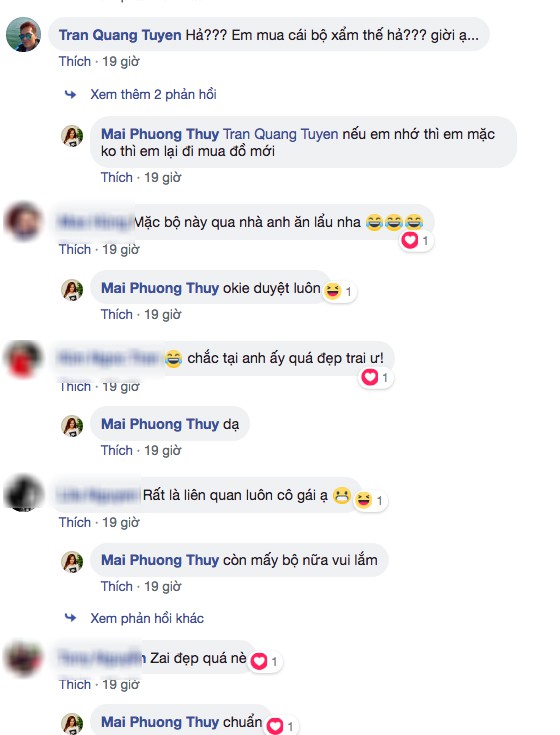Like the "okie duyệt luôn" reply
The height and width of the screenshot is (735, 560).
(117, 315)
